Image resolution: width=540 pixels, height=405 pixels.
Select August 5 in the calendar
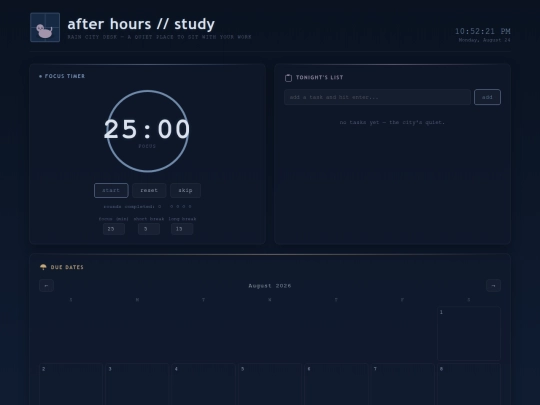pos(270,384)
